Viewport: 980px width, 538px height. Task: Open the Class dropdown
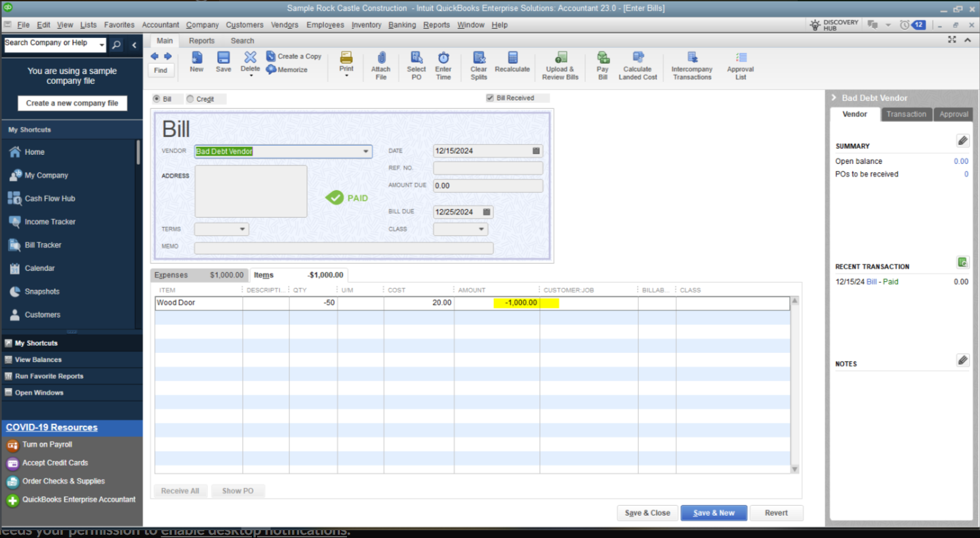click(481, 229)
